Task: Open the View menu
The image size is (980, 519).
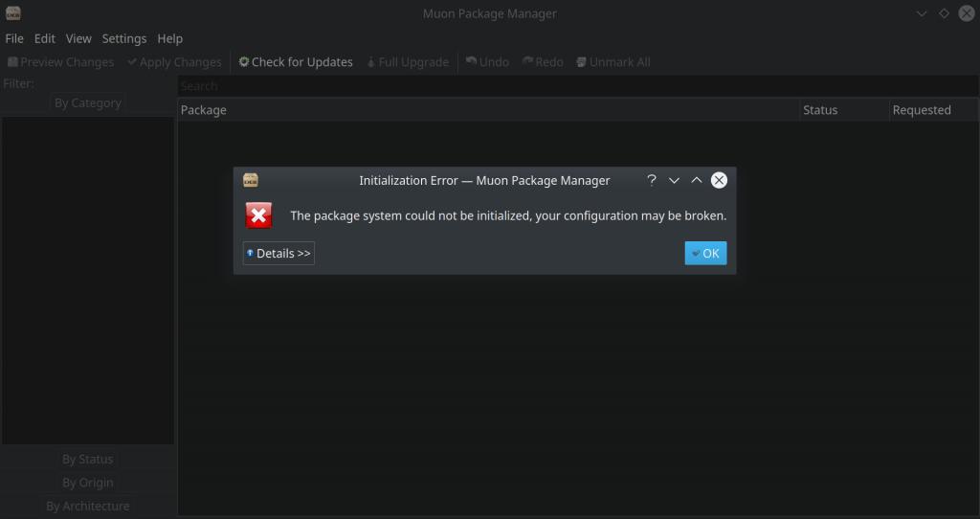Action: 78,38
